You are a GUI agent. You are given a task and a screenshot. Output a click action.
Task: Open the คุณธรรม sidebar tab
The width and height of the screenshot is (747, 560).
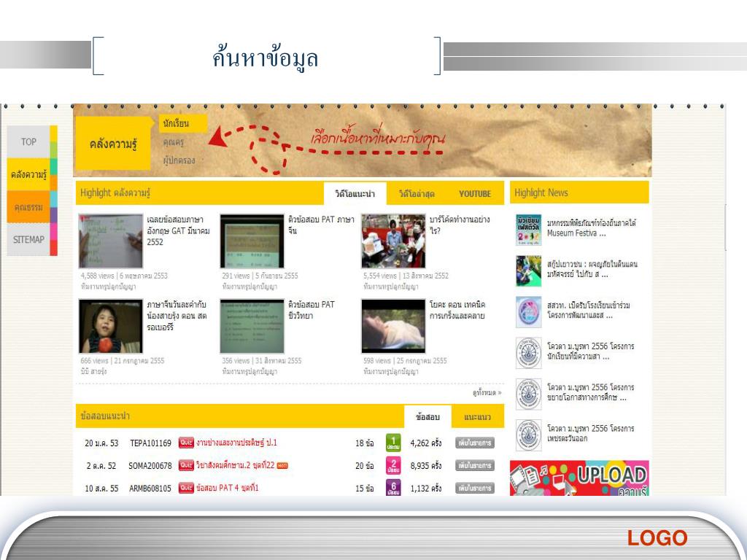click(x=28, y=207)
